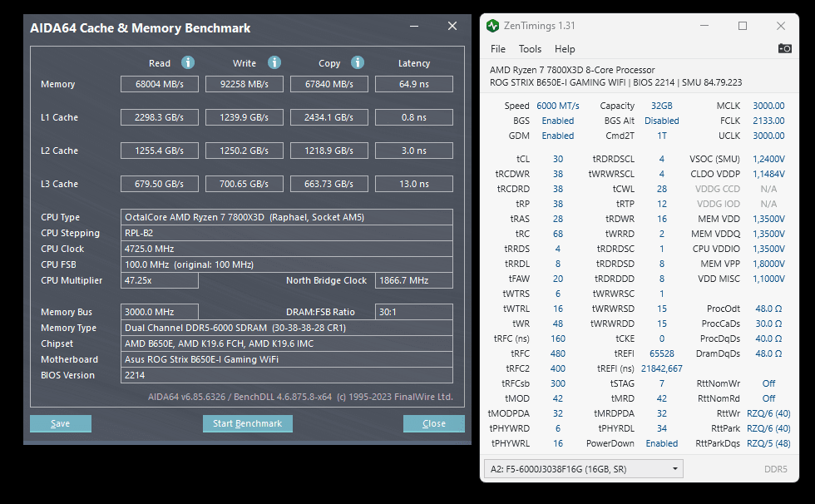Click the Copy info icon in AIDA64

coord(358,63)
